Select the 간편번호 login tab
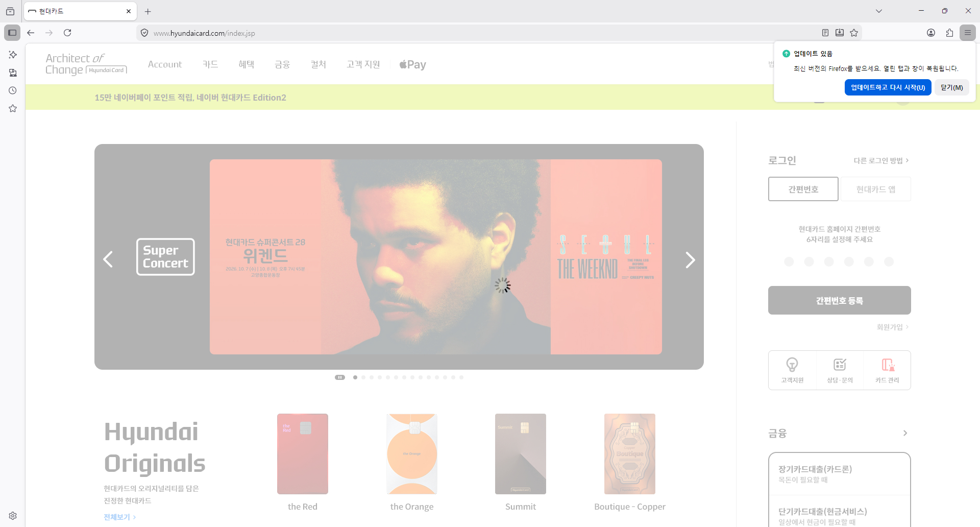The width and height of the screenshot is (980, 527). pos(803,189)
